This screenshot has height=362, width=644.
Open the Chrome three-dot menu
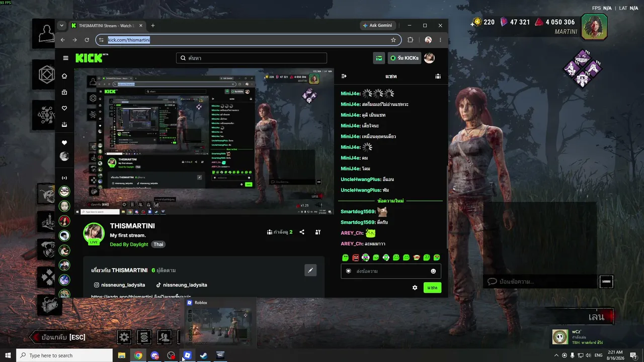pos(440,40)
